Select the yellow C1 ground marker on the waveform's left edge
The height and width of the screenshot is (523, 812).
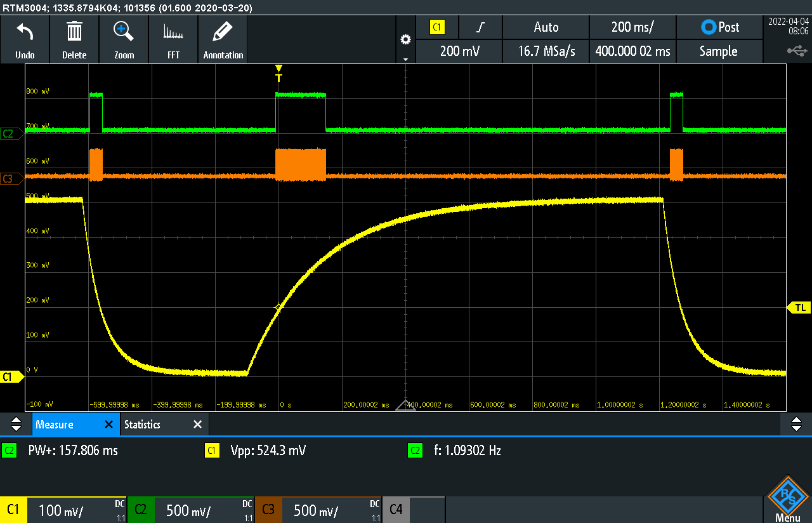click(11, 376)
